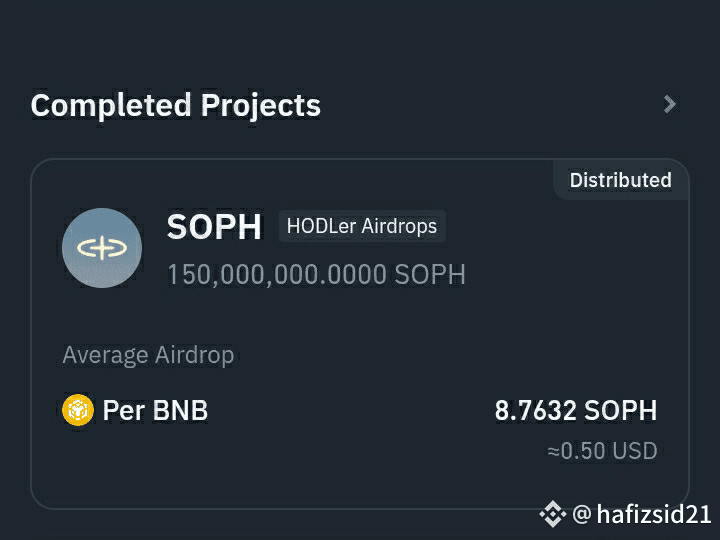Click the blank area above Completed Projects

click(360, 41)
